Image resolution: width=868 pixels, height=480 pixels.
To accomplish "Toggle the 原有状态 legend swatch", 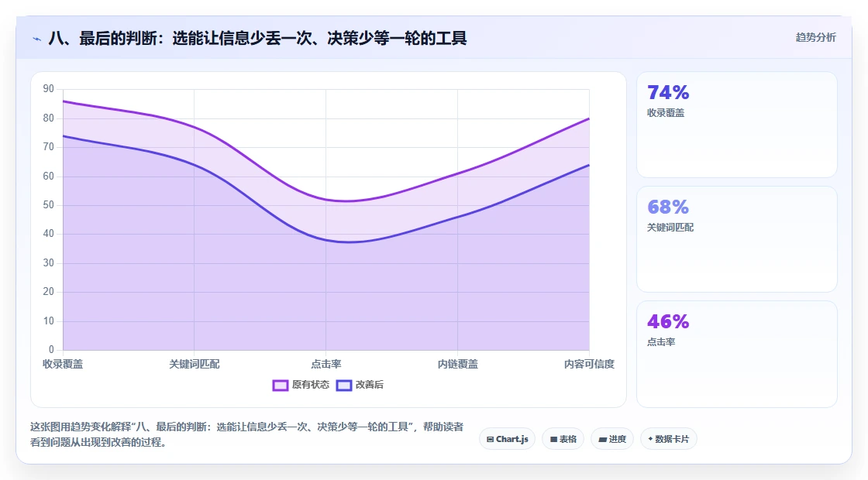I will pos(281,385).
